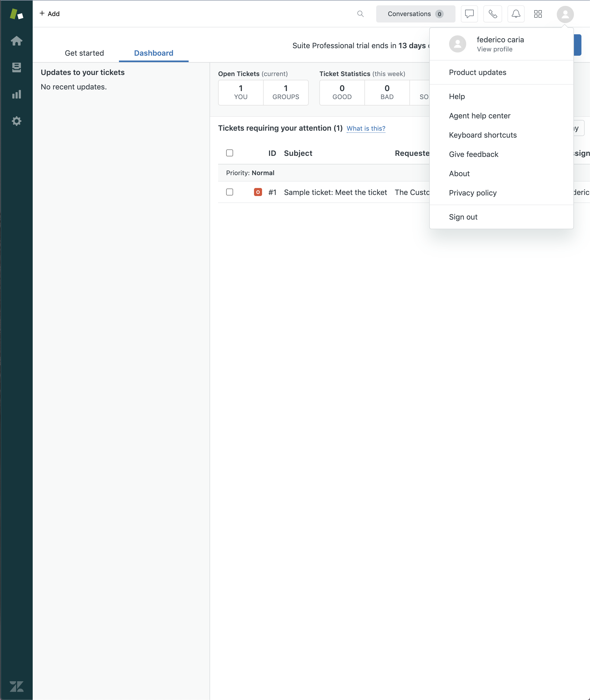Open the chat conversations icon
The image size is (590, 700).
click(469, 14)
